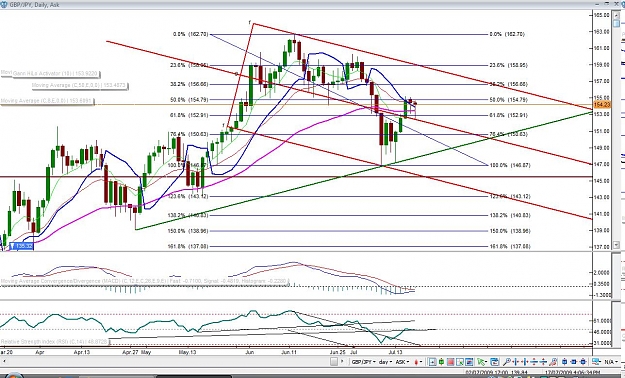The width and height of the screenshot is (625, 378).
Task: Select the Gann HiLo Activator indicator label
Action: (56, 74)
